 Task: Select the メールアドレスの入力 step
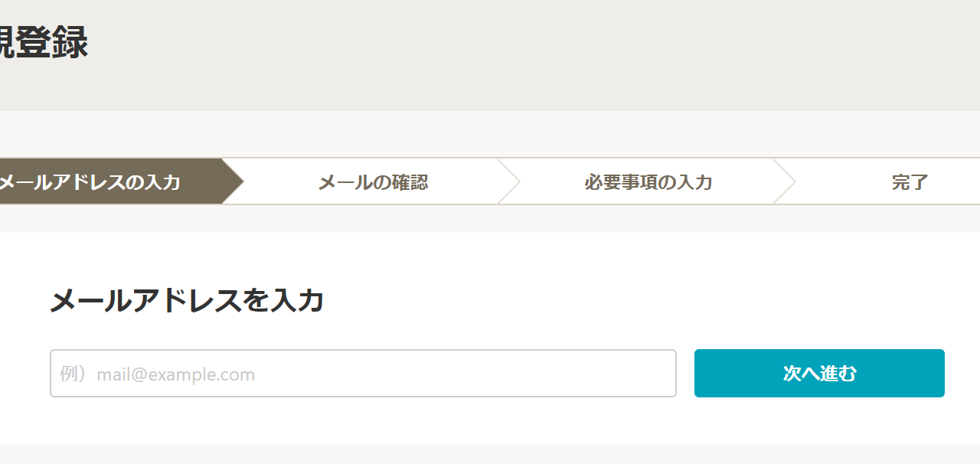pyautogui.click(x=90, y=182)
